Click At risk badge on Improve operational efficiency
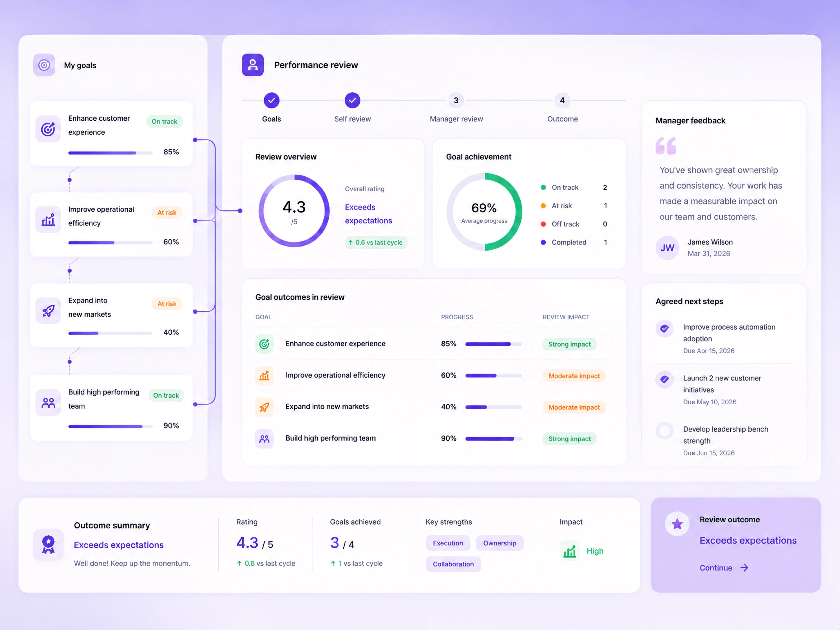 [x=167, y=213]
